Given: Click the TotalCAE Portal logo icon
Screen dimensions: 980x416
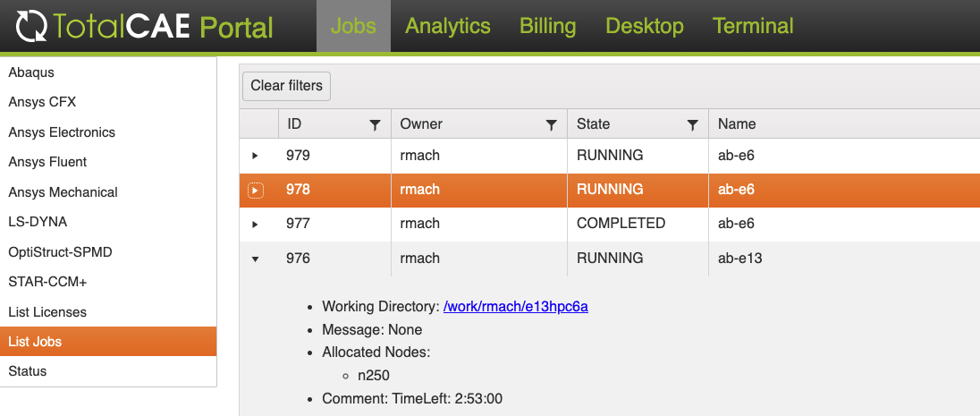Looking at the screenshot, I should (33, 26).
